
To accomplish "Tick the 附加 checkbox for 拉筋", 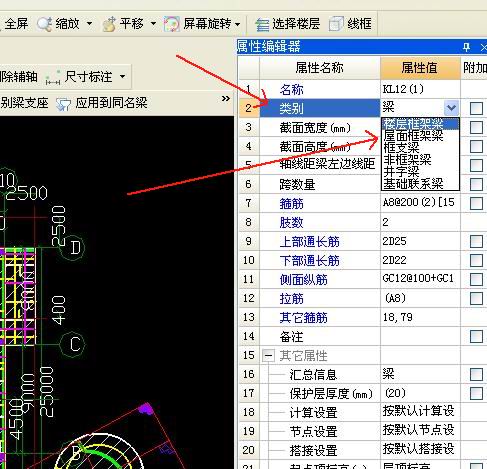I will pos(476,298).
